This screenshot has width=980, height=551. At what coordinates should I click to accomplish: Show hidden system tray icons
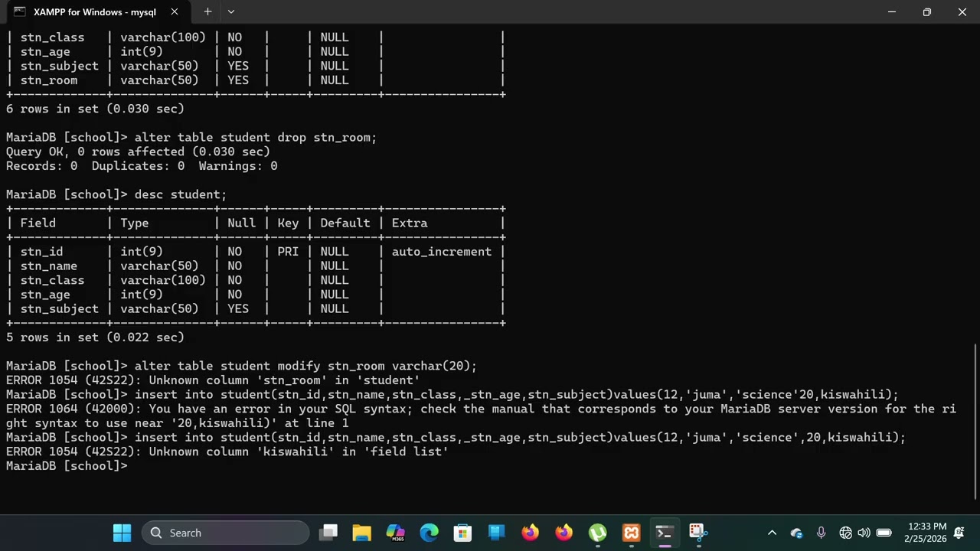pos(772,533)
